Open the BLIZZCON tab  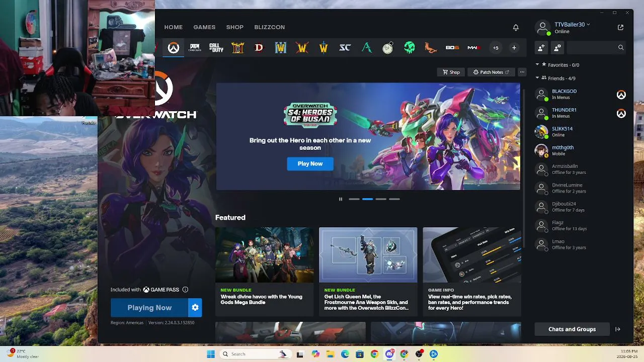(270, 27)
